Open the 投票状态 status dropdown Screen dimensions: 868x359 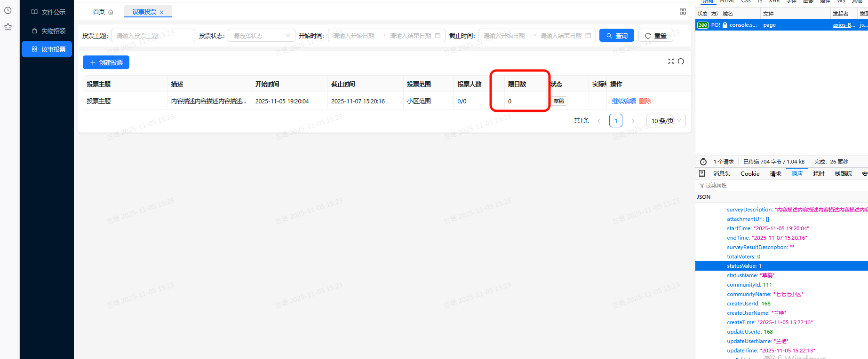[x=261, y=36]
